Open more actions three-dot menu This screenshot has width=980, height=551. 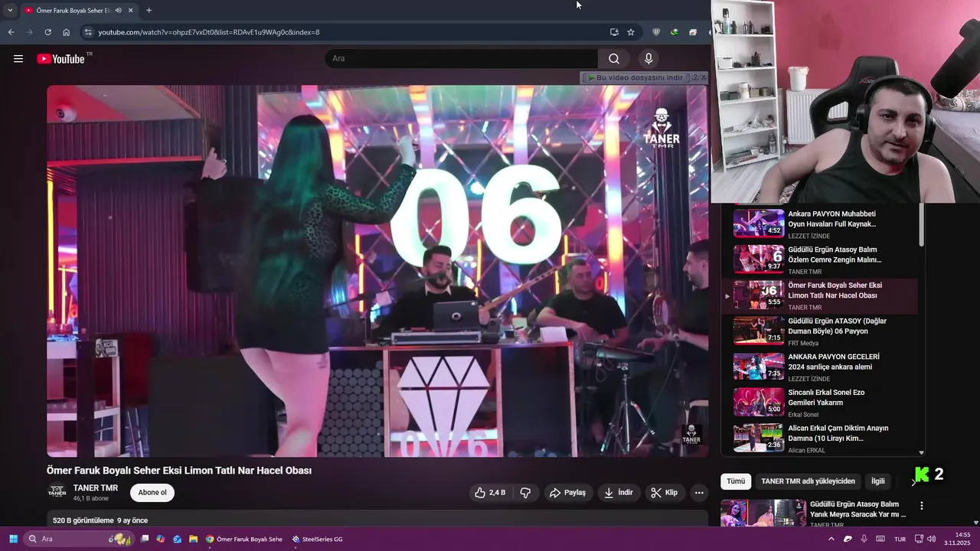(699, 493)
